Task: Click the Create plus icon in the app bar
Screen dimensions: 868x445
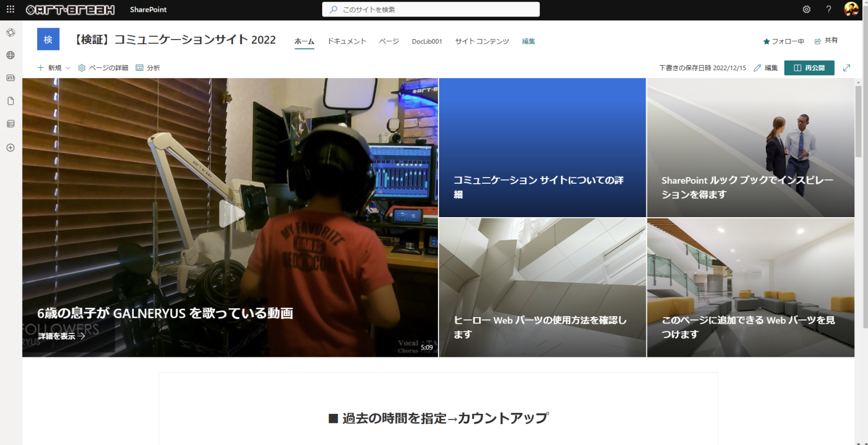Action: pos(10,147)
